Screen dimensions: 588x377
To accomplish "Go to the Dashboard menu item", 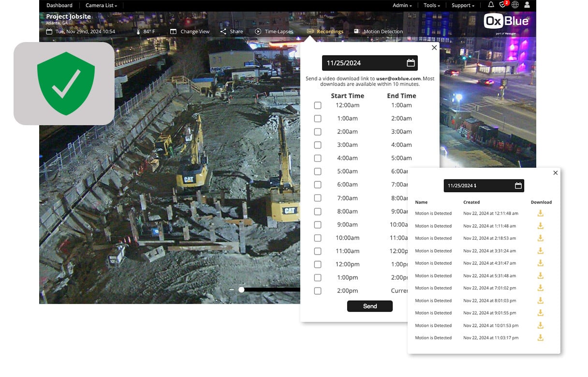I will point(59,5).
